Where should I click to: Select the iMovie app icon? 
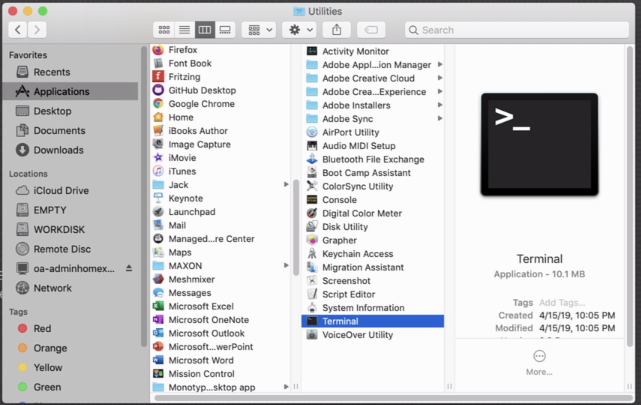point(158,157)
